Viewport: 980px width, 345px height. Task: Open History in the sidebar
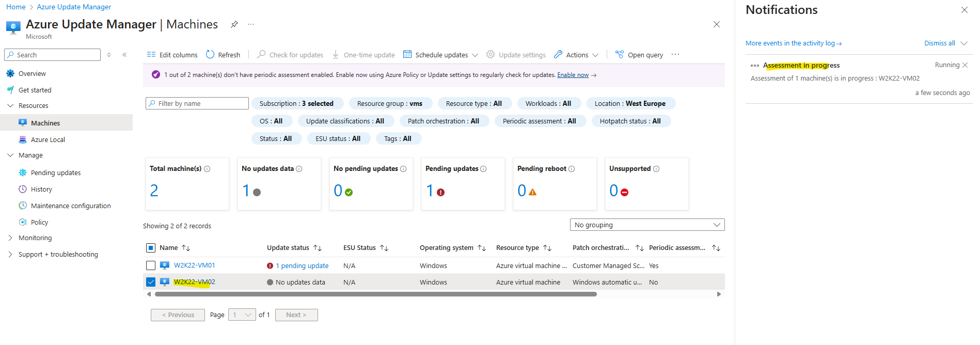tap(41, 189)
